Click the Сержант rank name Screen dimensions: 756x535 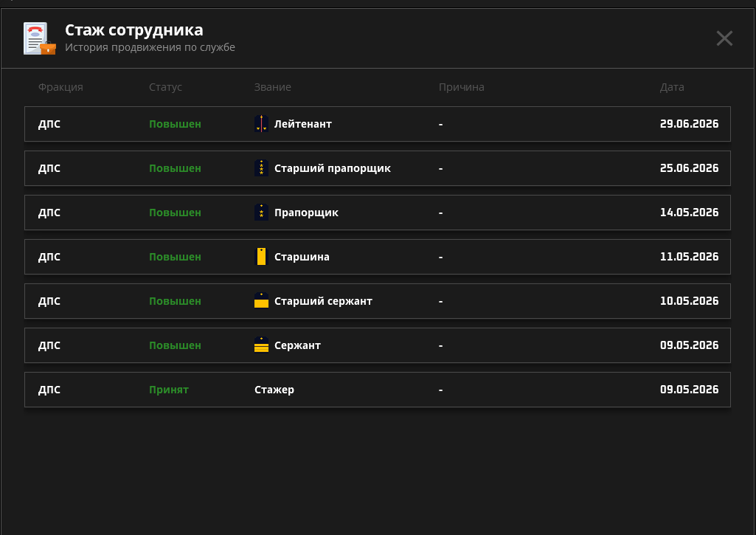[x=297, y=345]
